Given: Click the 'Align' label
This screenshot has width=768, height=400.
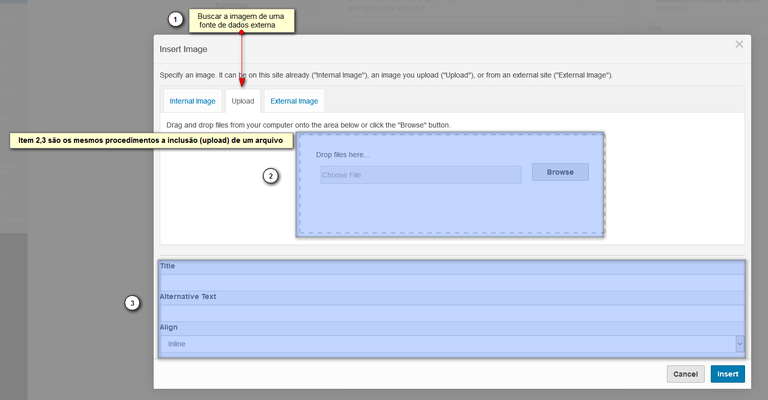Looking at the screenshot, I should coord(168,327).
